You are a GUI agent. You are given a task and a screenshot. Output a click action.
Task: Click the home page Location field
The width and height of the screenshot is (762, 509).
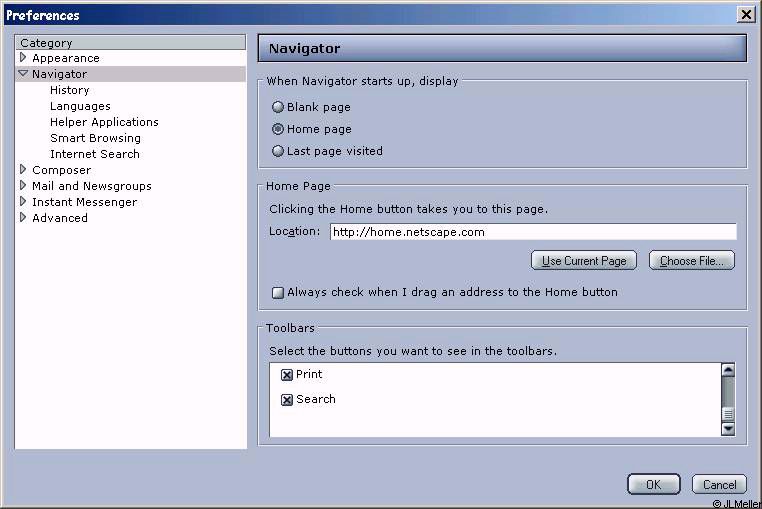(533, 232)
